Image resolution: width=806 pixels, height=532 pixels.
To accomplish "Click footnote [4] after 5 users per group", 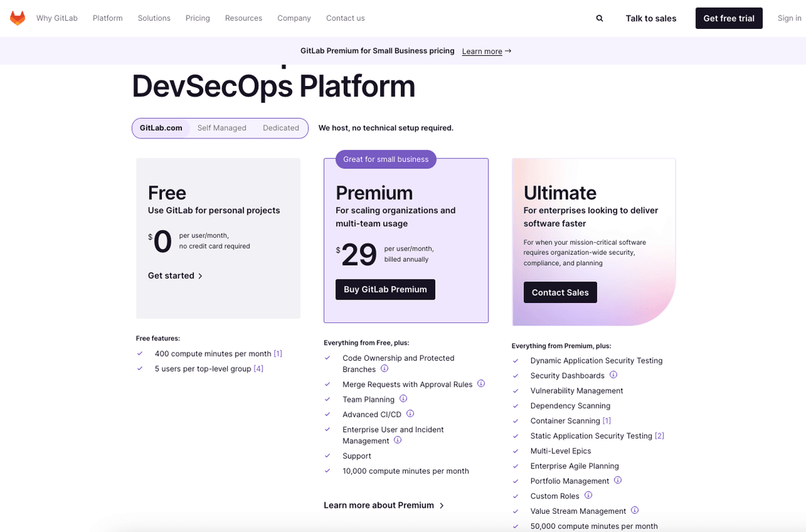I will [x=259, y=368].
